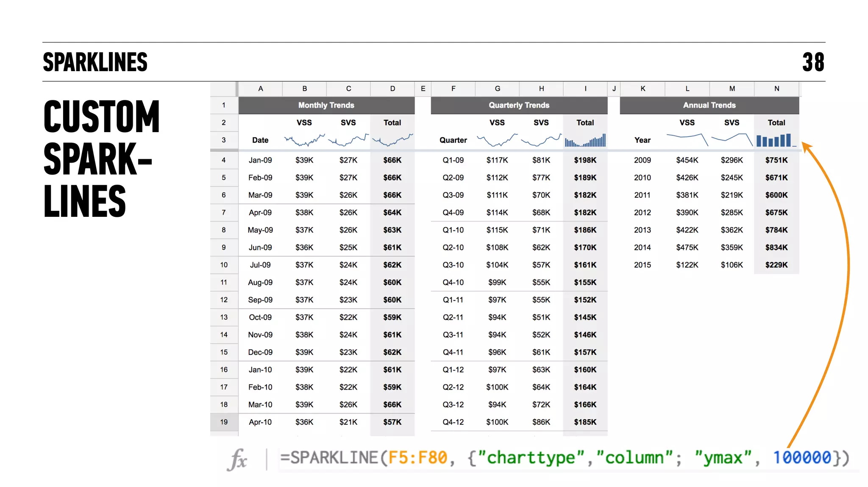The height and width of the screenshot is (487, 868).
Task: Select cell $834K
Action: click(x=776, y=247)
